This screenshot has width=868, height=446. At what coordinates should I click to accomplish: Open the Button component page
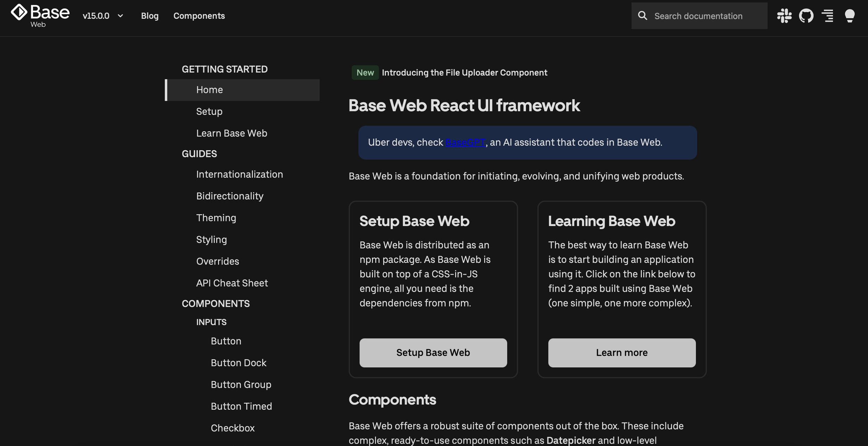[226, 341]
